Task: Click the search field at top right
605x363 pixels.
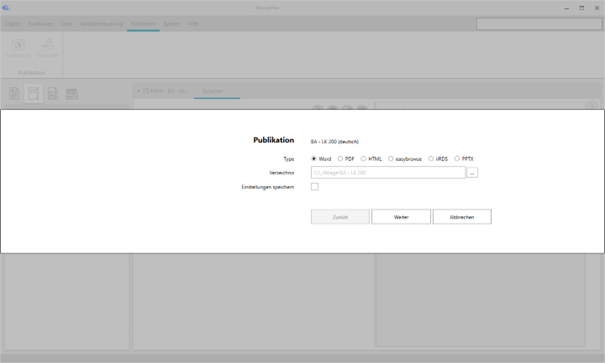Action: click(x=539, y=24)
